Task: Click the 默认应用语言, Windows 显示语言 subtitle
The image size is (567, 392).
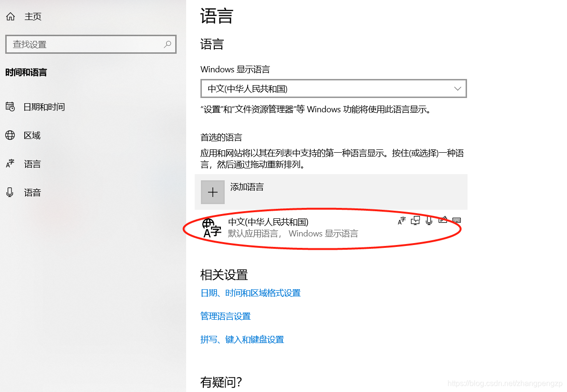Action: pyautogui.click(x=293, y=234)
